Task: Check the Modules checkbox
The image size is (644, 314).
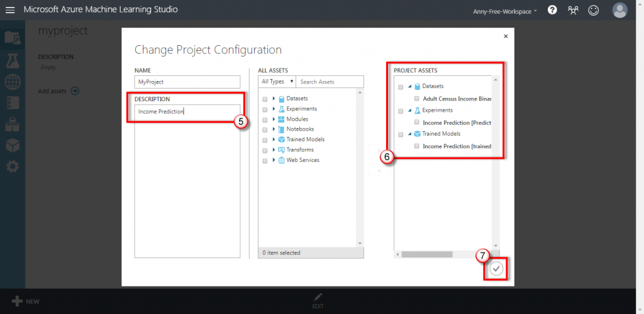Action: click(265, 120)
